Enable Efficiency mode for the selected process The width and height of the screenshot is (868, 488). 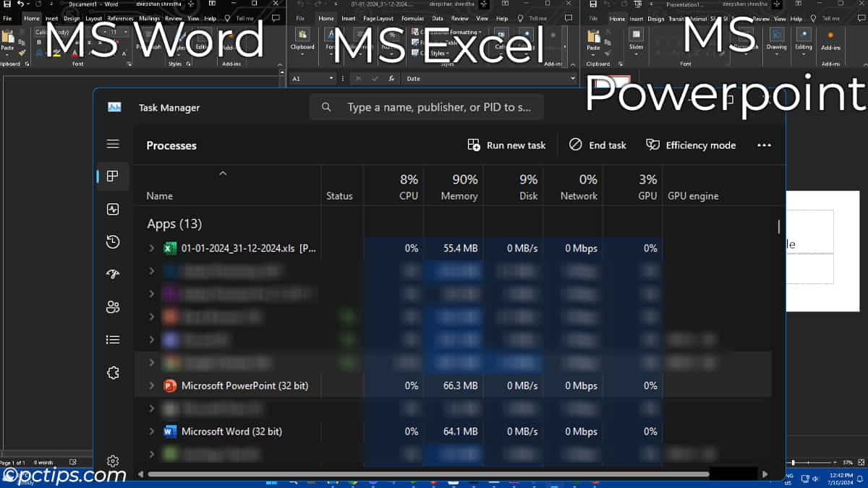[x=690, y=145]
